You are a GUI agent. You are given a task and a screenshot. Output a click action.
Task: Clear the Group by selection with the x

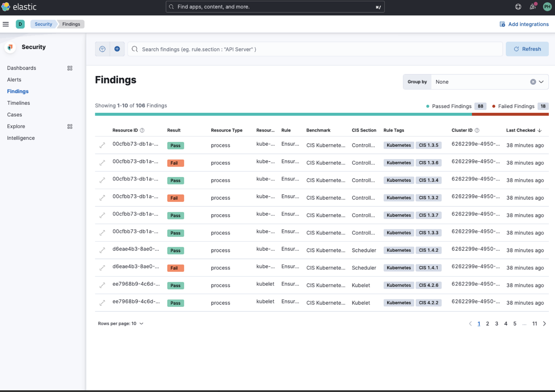point(533,82)
